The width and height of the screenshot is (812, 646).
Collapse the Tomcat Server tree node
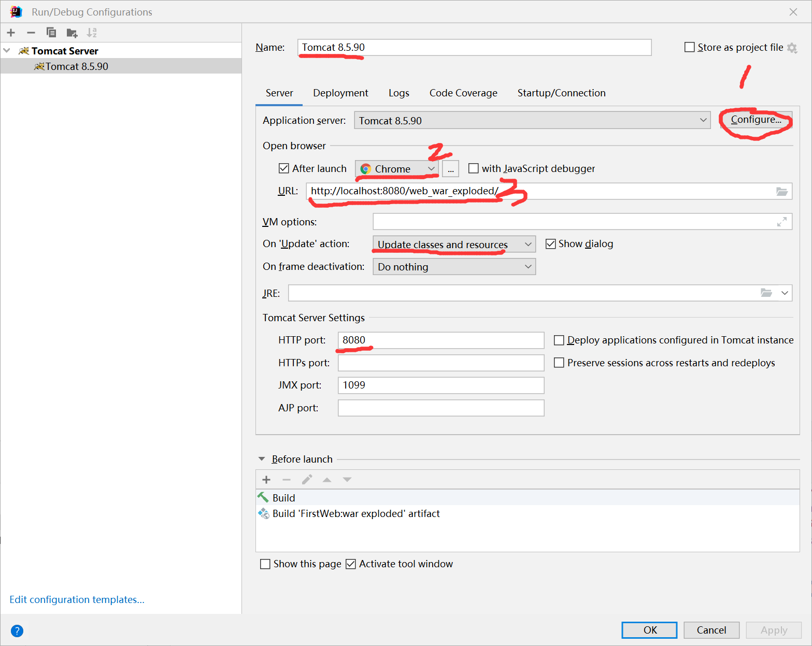pos(7,51)
